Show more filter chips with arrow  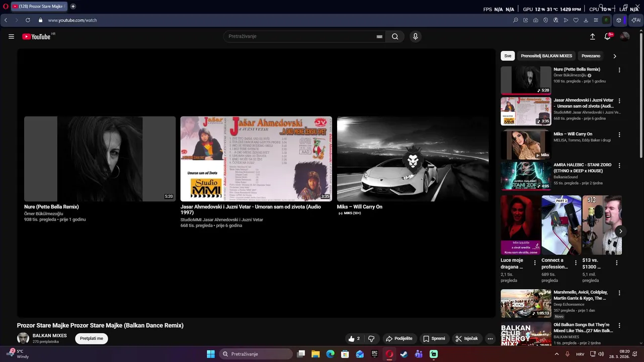click(614, 56)
